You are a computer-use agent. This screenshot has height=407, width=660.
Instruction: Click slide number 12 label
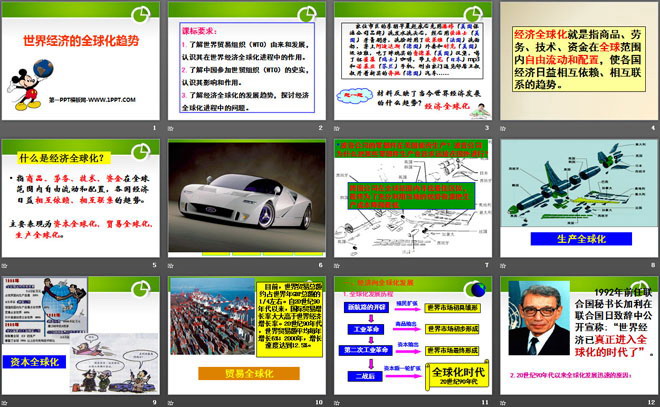[651, 402]
